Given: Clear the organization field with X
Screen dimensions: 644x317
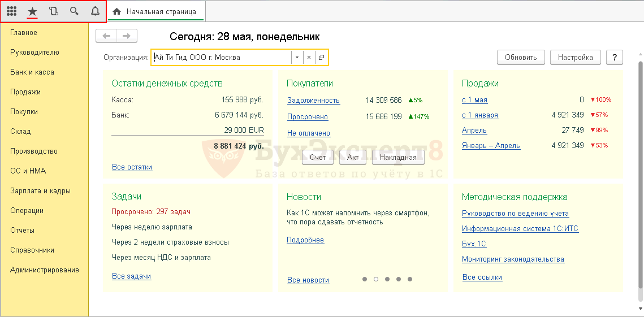Looking at the screenshot, I should click(309, 58).
